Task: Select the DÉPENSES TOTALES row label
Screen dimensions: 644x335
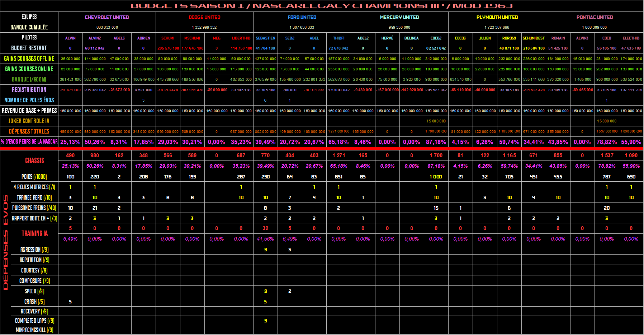Action: click(x=29, y=131)
